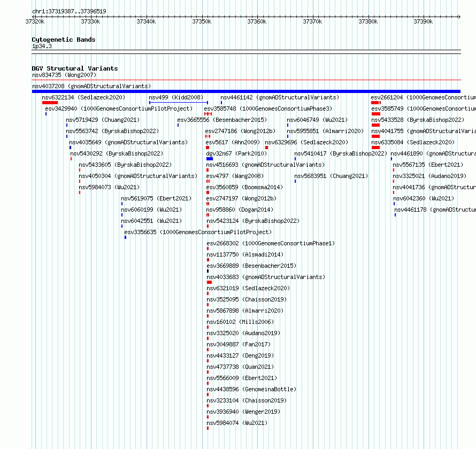Screen dimensions: 476x449
Task: Open variant esv2668302 (1000GenomesConsortiumPhase1)
Action: (x=271, y=243)
